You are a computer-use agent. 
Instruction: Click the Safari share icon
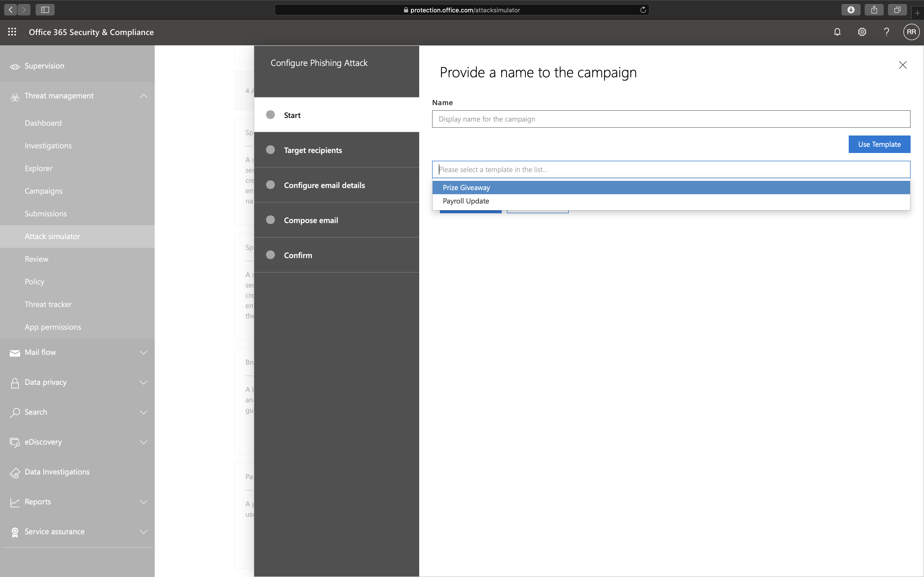pyautogui.click(x=874, y=10)
